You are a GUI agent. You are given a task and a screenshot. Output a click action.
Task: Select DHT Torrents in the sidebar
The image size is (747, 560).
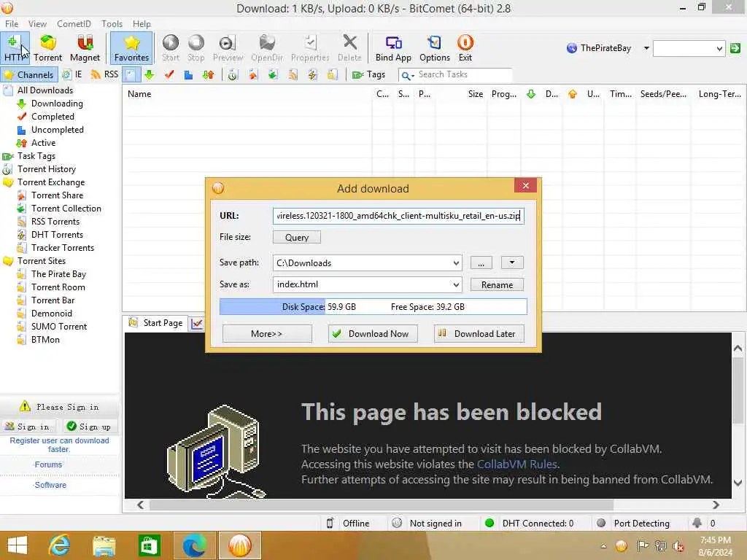tap(57, 235)
